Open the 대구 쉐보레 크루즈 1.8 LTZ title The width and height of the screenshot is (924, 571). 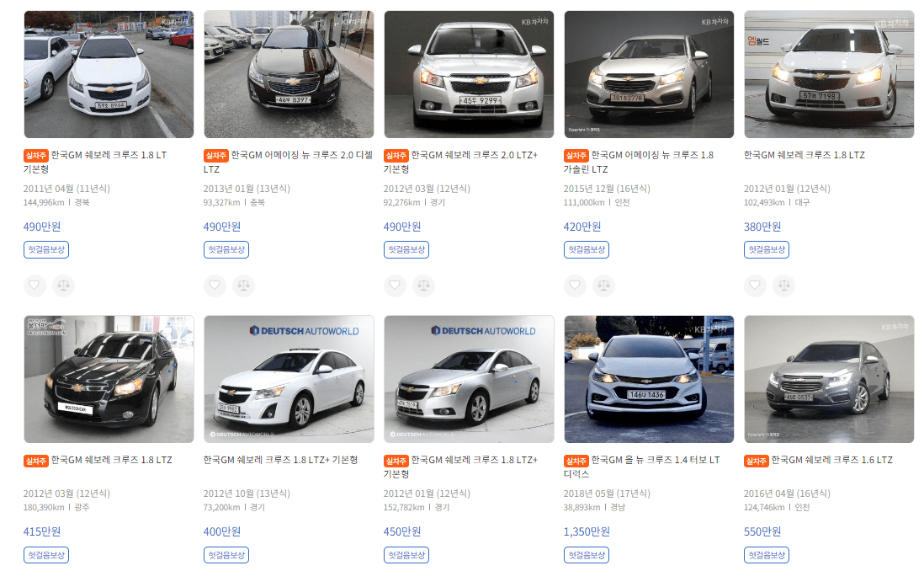click(805, 155)
